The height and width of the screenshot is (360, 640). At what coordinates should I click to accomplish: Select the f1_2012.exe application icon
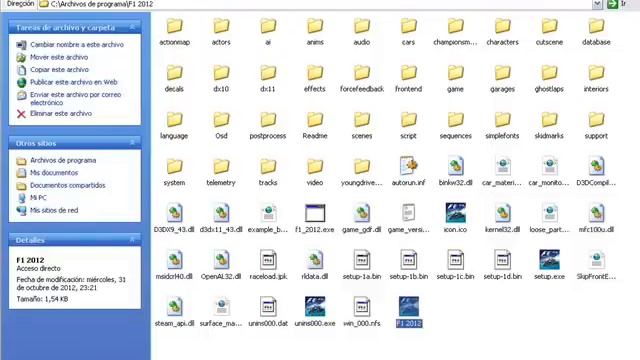[x=315, y=214]
